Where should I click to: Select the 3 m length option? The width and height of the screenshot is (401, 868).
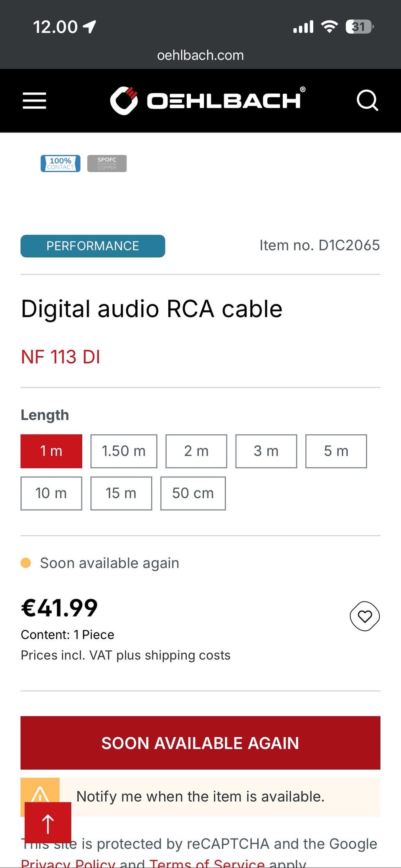tap(266, 451)
